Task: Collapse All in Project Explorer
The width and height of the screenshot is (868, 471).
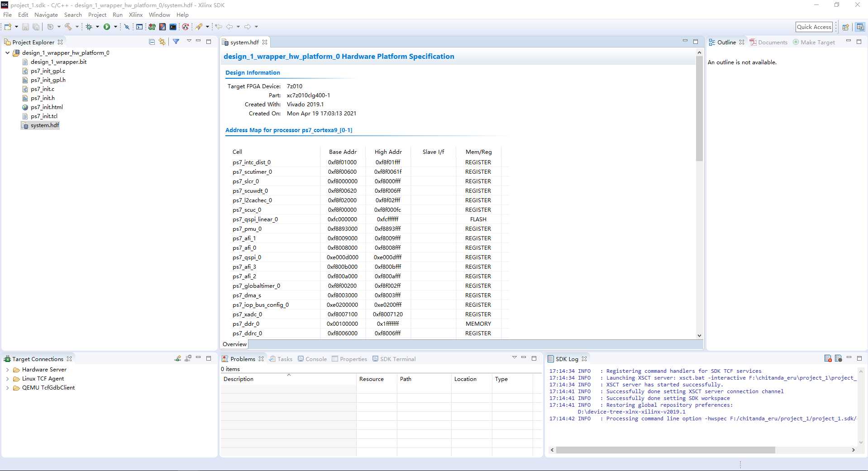Action: tap(152, 42)
